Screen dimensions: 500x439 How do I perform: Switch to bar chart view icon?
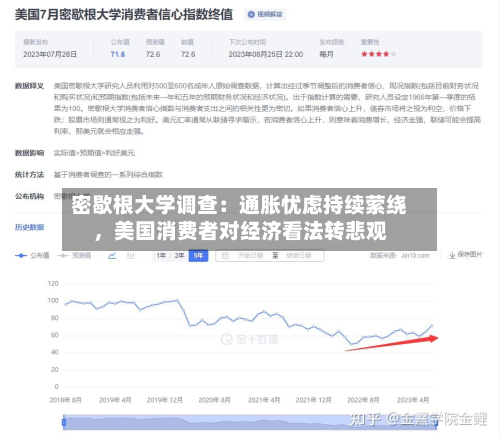click(131, 256)
